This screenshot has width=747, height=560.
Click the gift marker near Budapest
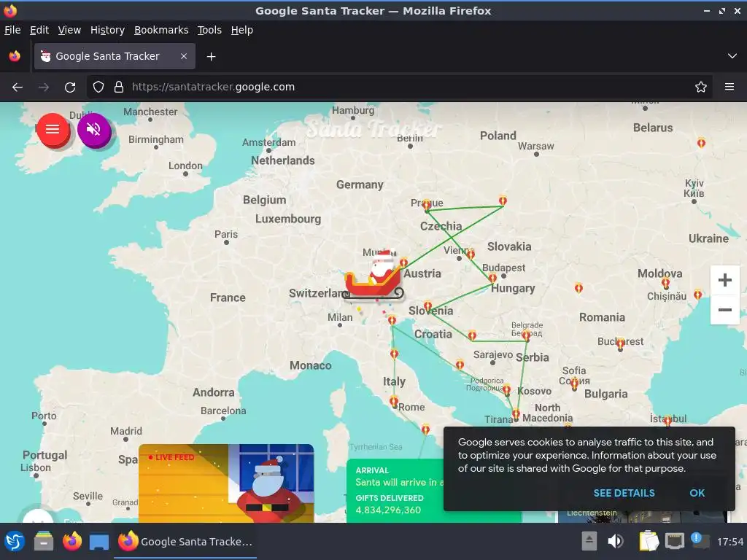click(492, 278)
